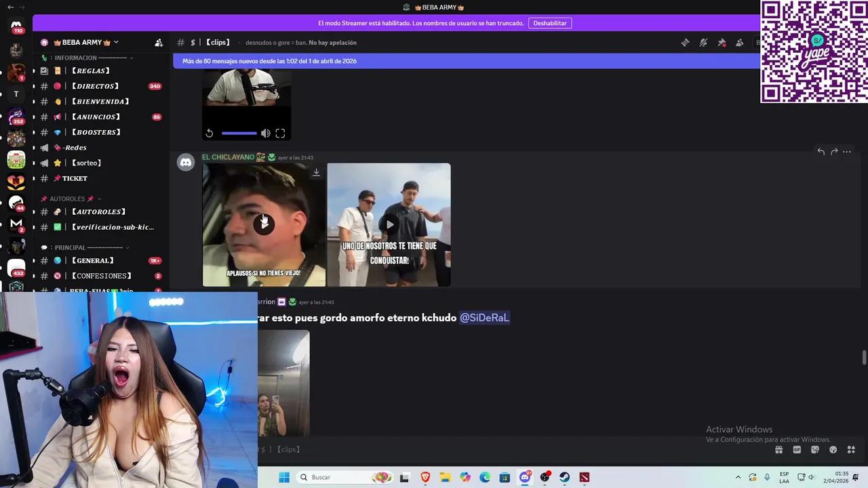Click the muted notifications bell icon
This screenshot has width=868, height=488.
703,42
